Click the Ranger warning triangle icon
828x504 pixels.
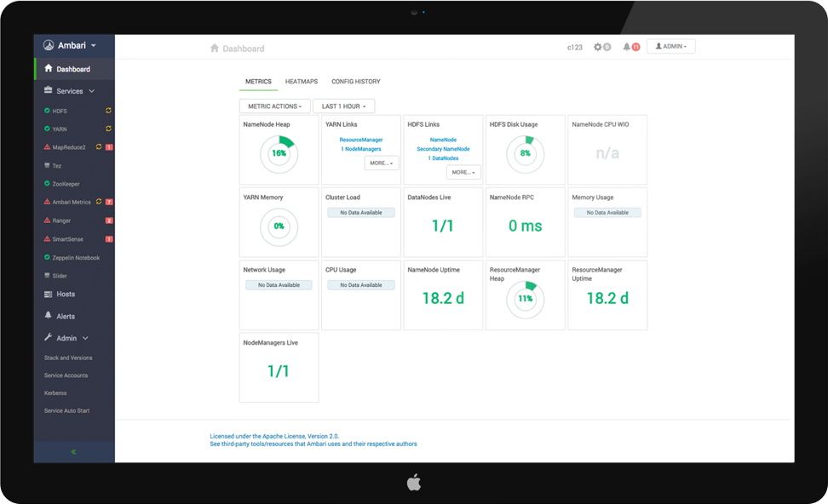point(47,220)
